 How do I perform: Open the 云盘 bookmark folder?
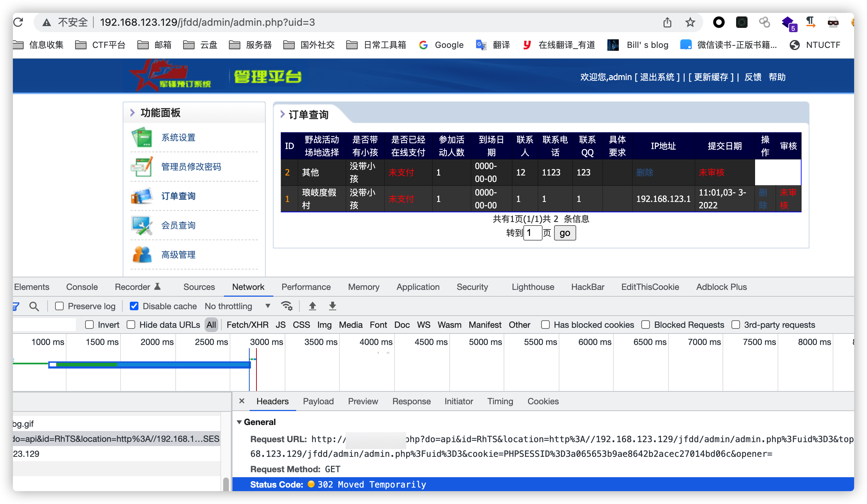[200, 45]
